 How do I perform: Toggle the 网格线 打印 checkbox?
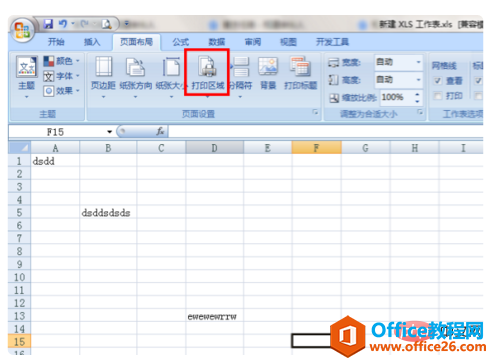click(x=438, y=96)
